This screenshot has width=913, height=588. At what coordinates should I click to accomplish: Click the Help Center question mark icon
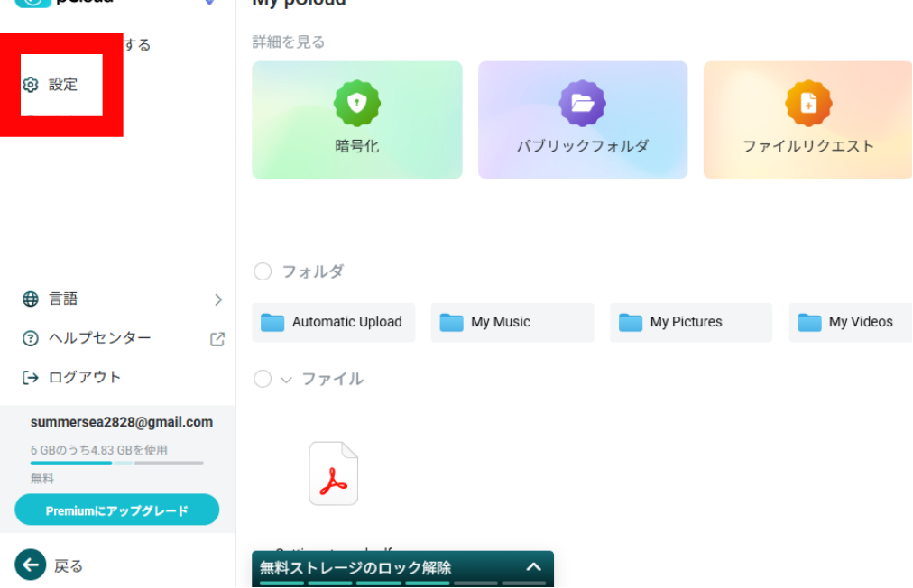click(x=31, y=339)
